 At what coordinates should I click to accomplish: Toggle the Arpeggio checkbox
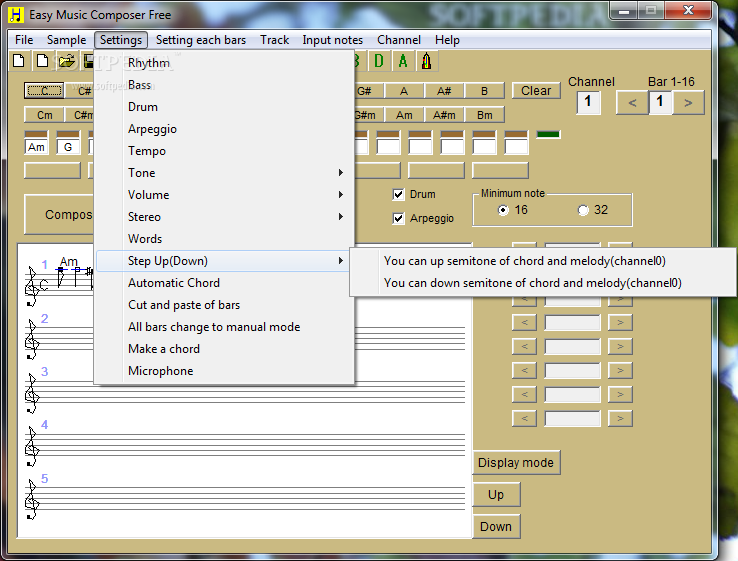(x=399, y=218)
